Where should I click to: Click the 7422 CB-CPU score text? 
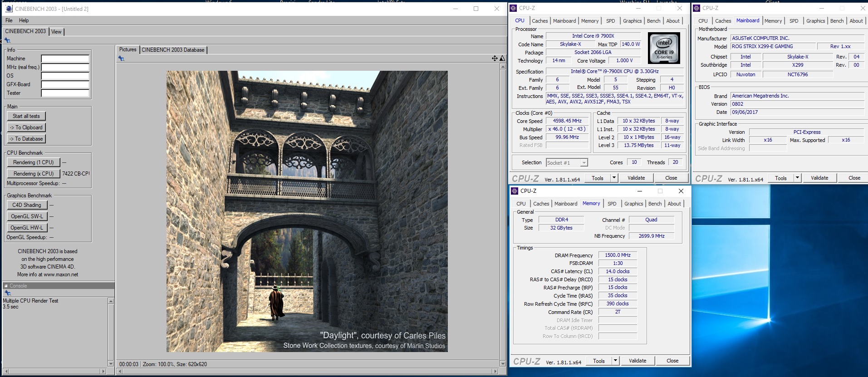[76, 174]
